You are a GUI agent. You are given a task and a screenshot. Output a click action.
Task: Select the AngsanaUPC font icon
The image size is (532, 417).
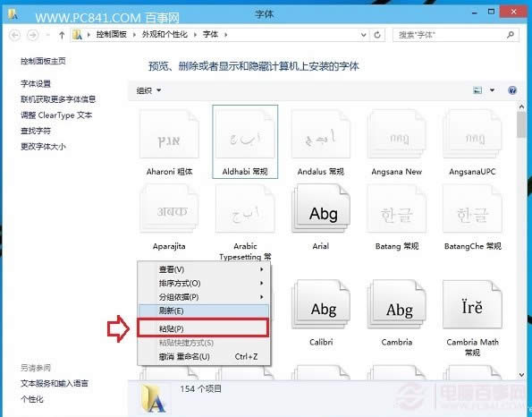point(472,134)
